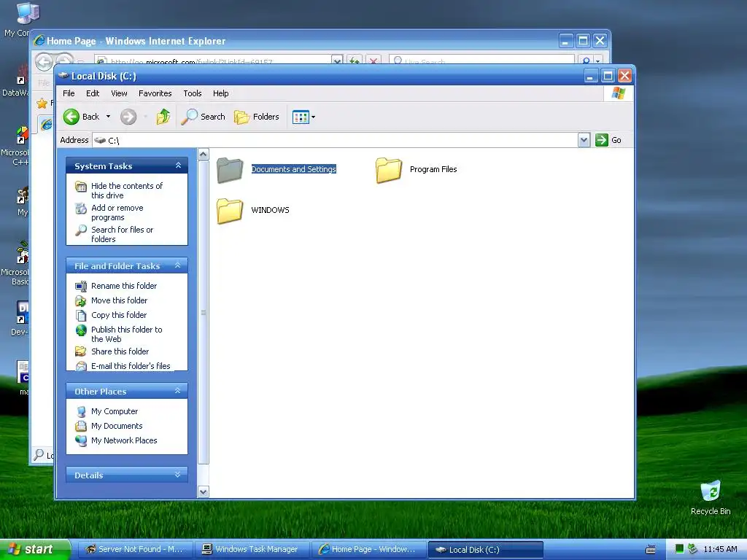The image size is (747, 560).
Task: Click Search for files or folders link
Action: [122, 234]
